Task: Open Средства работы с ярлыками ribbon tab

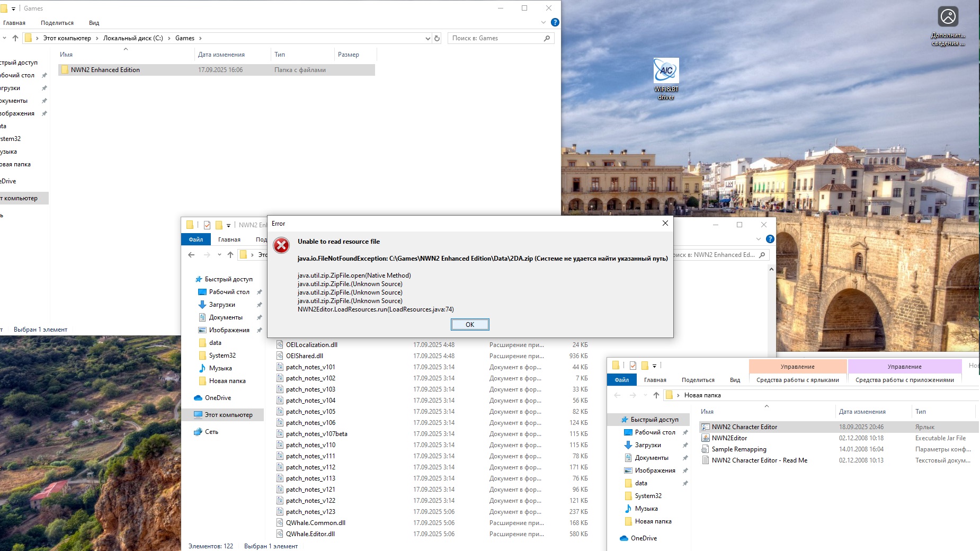Action: point(797,380)
